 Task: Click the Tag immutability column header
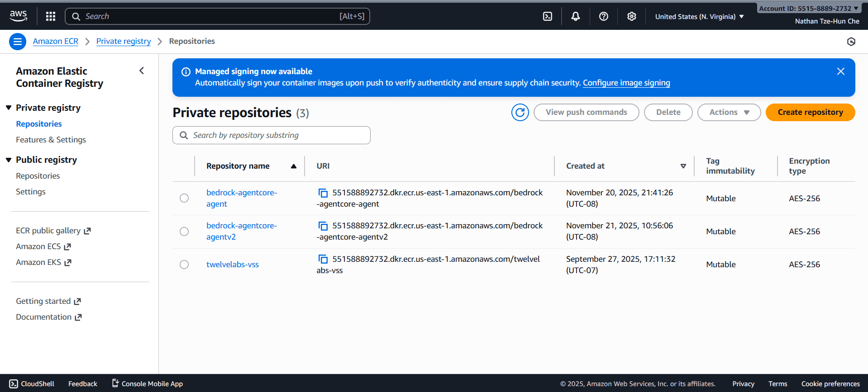(x=730, y=166)
